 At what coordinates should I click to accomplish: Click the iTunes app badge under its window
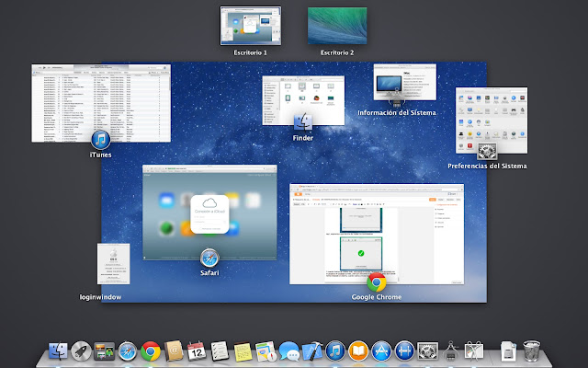tap(100, 140)
